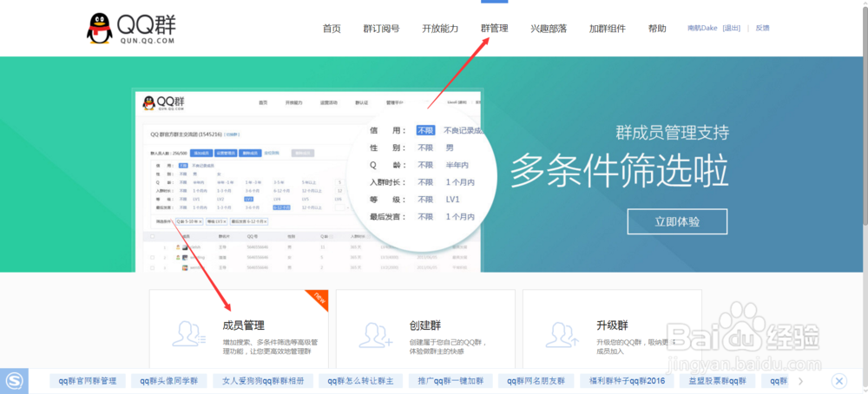Click the 成员管理 card description text
This screenshot has height=394, width=868.
click(x=270, y=347)
